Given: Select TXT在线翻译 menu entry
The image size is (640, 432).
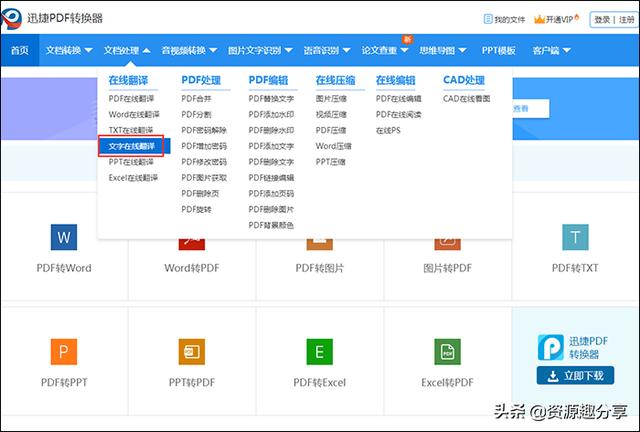Looking at the screenshot, I should [131, 130].
